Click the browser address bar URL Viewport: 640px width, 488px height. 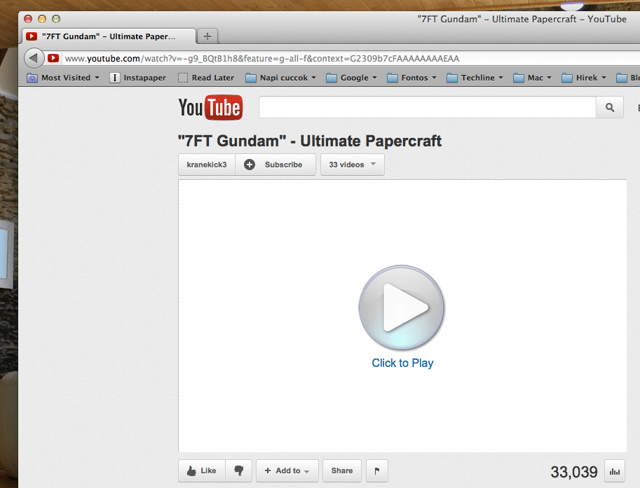pos(262,58)
